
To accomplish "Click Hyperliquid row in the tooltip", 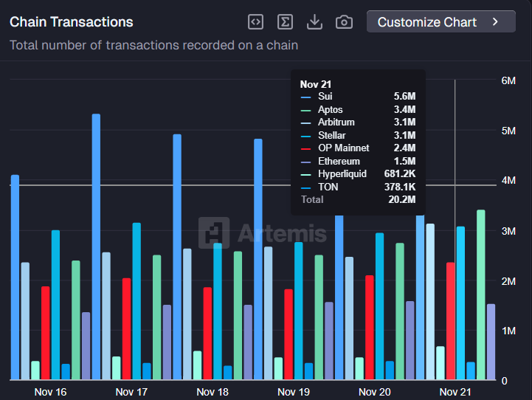I will coord(358,173).
